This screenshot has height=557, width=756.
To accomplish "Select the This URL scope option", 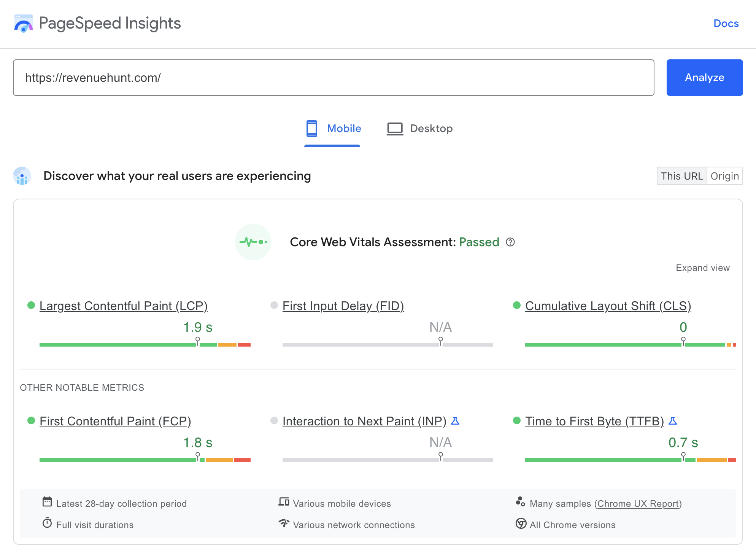I will pos(681,176).
